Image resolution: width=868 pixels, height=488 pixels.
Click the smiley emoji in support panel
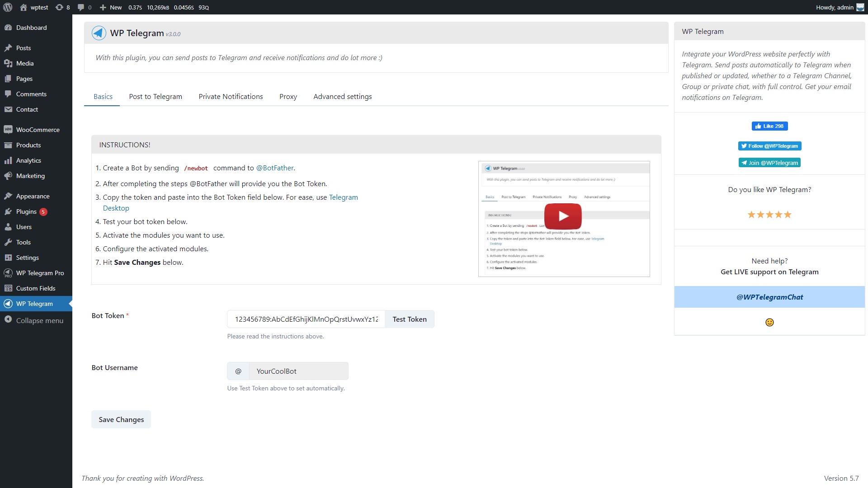[x=769, y=322]
